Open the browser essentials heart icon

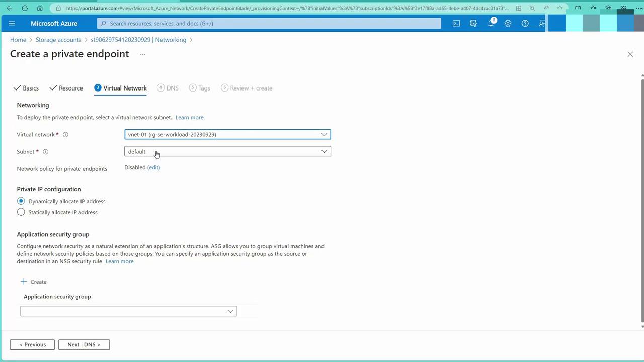tap(623, 8)
